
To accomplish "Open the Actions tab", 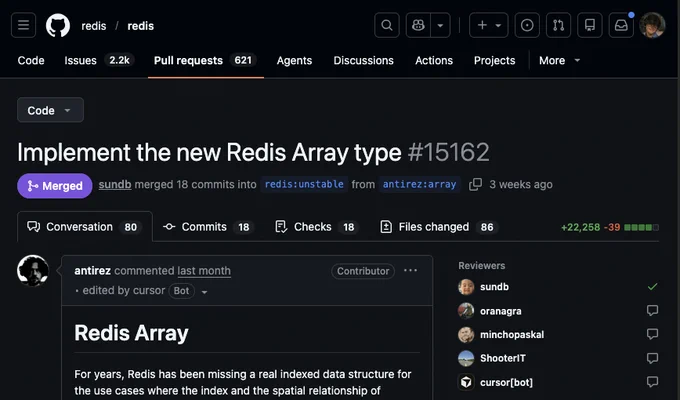I will [434, 60].
